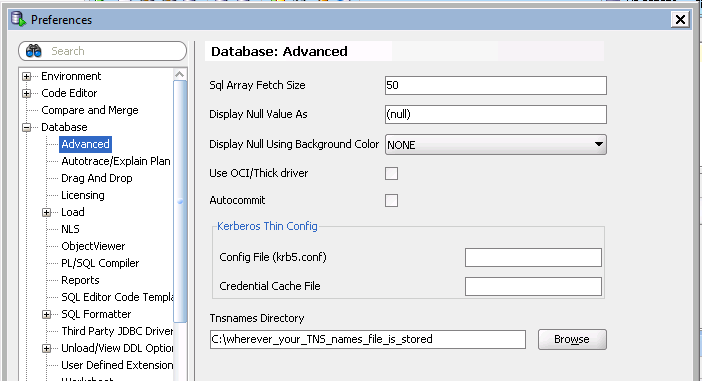This screenshot has width=702, height=381.
Task: Click the Tnsnames Directory path field
Action: 368,339
